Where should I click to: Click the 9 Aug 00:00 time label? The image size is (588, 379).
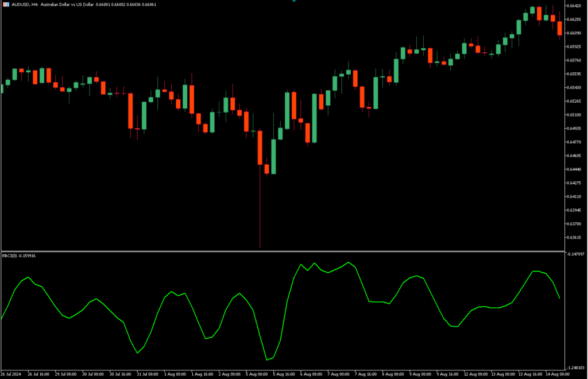(420, 374)
